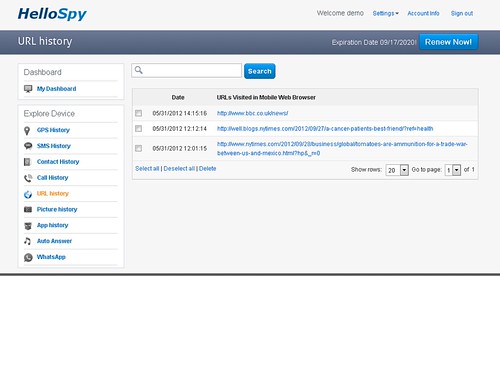The height and width of the screenshot is (369, 500).
Task: Click the blue Search button
Action: [260, 71]
